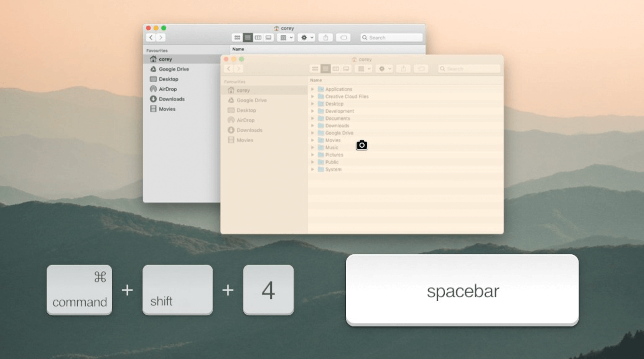Expand the System folder triangle

pyautogui.click(x=312, y=169)
